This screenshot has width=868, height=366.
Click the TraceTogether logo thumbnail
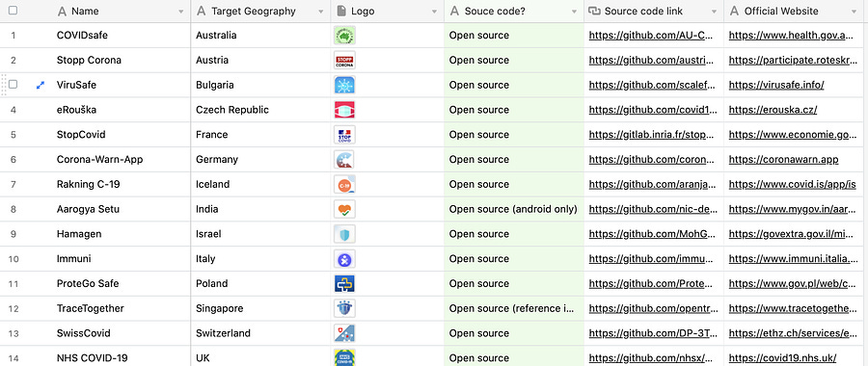344,308
